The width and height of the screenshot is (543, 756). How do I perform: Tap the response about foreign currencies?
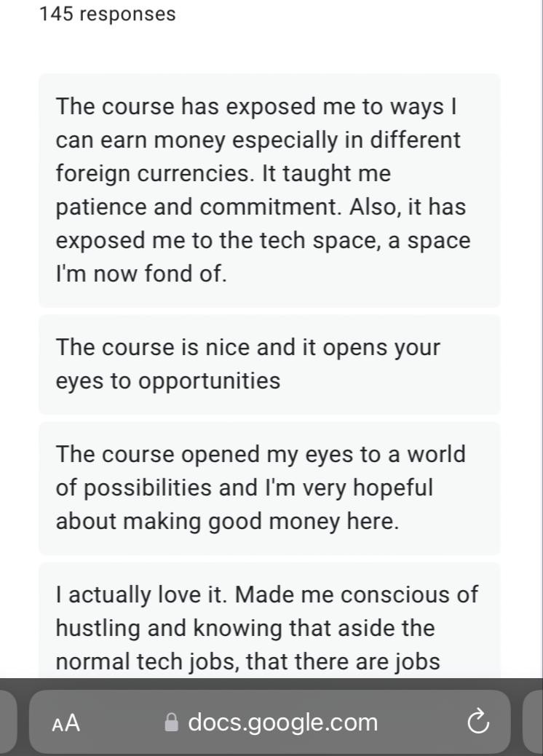point(269,190)
